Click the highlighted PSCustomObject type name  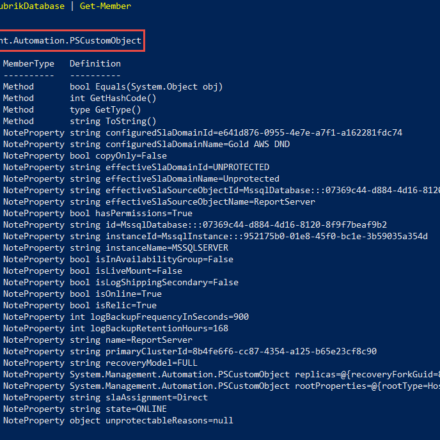[71, 41]
